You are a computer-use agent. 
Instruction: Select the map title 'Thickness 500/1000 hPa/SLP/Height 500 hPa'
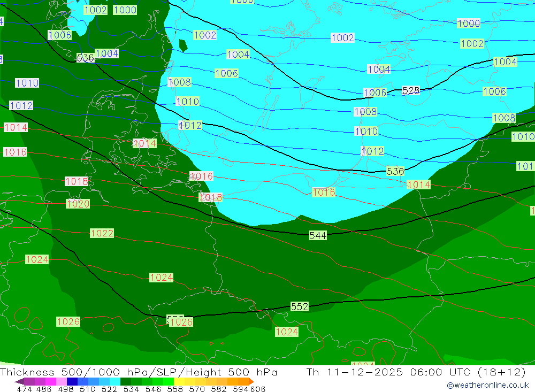[x=139, y=372]
